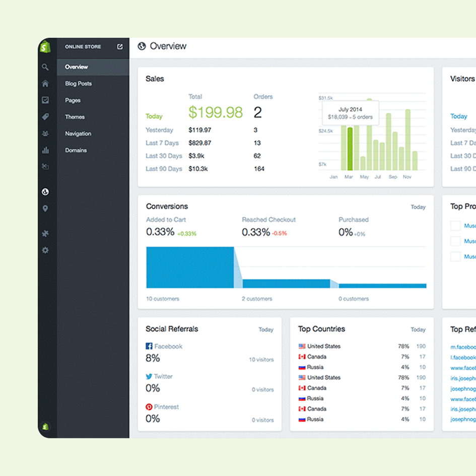Image resolution: width=476 pixels, height=476 pixels.
Task: View online store external link icon
Action: 120,47
